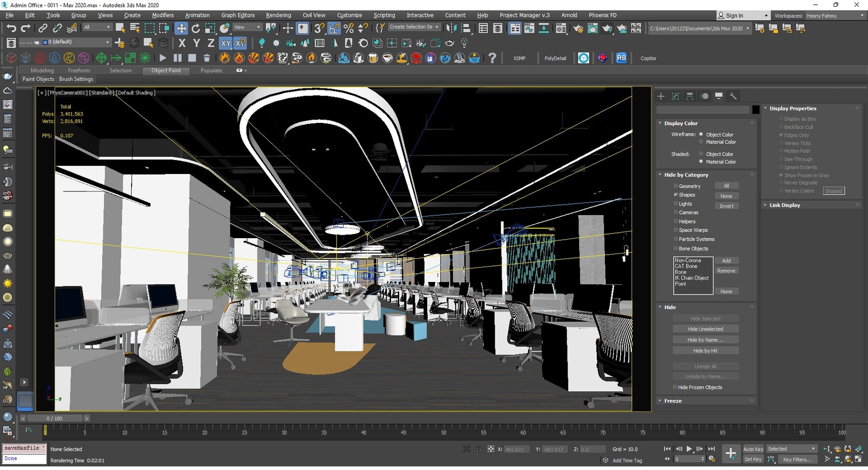Viewport: 868px width, 470px height.
Task: Open the Material Editor
Action: 561,28
